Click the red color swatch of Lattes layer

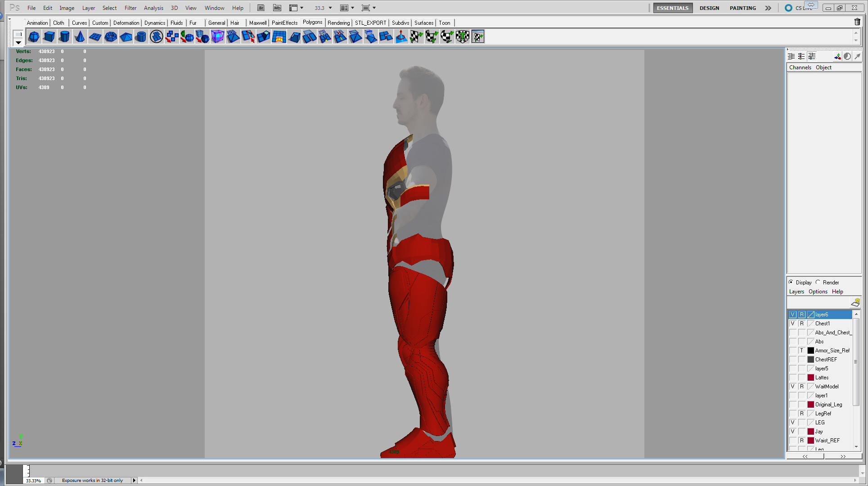(x=811, y=378)
